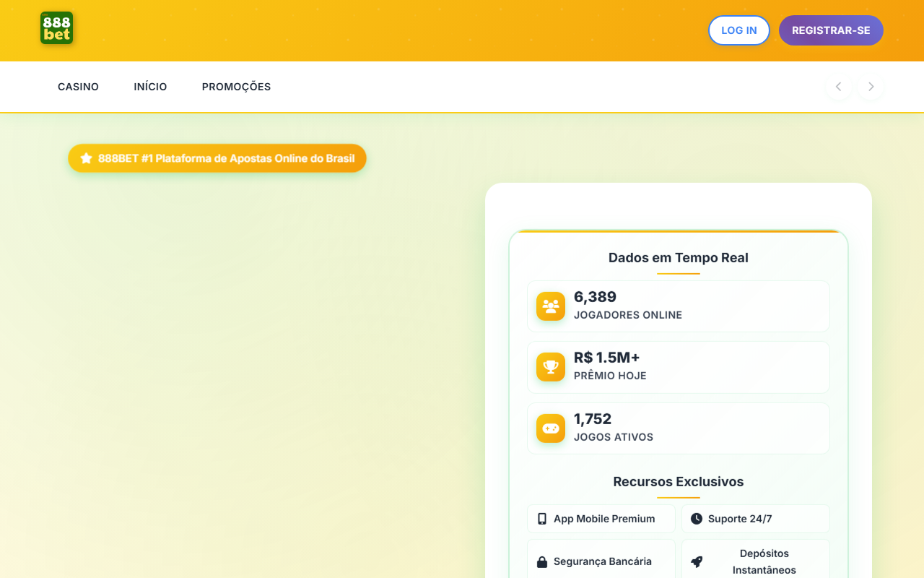Click the JOGOS ATIVOS label
The height and width of the screenshot is (578, 924).
[x=614, y=437]
